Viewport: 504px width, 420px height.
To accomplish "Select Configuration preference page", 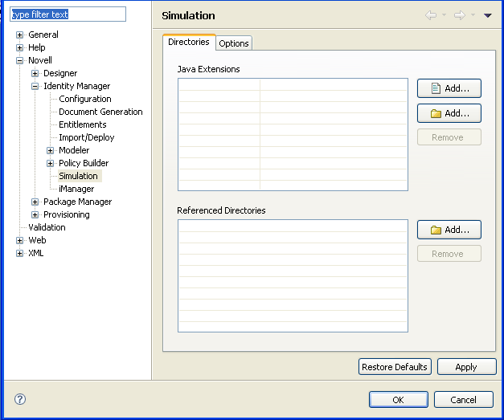I will (x=85, y=99).
